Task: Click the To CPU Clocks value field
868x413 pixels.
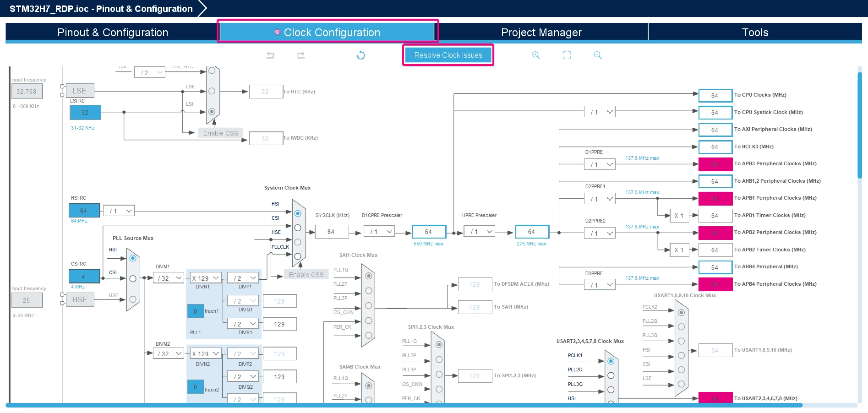Action: 715,95
